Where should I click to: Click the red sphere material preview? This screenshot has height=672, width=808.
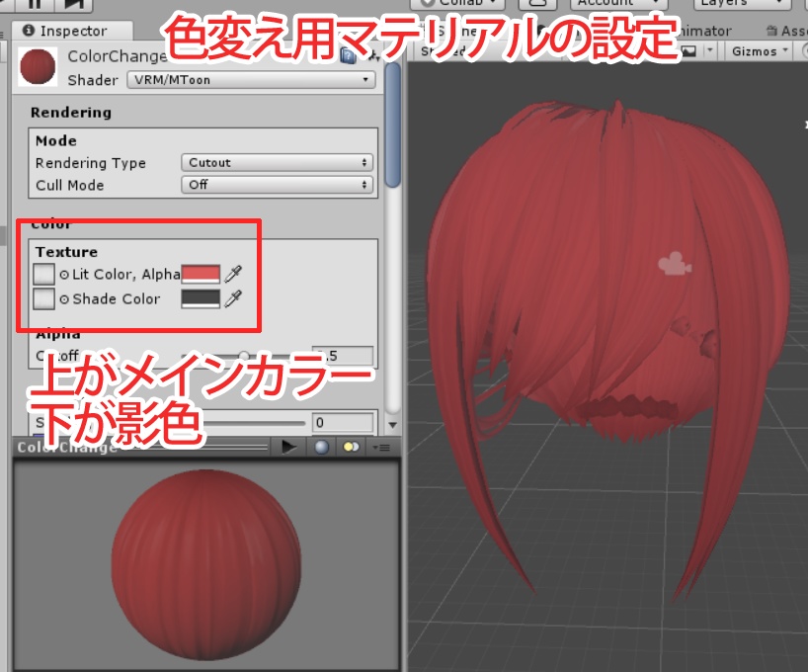click(206, 564)
